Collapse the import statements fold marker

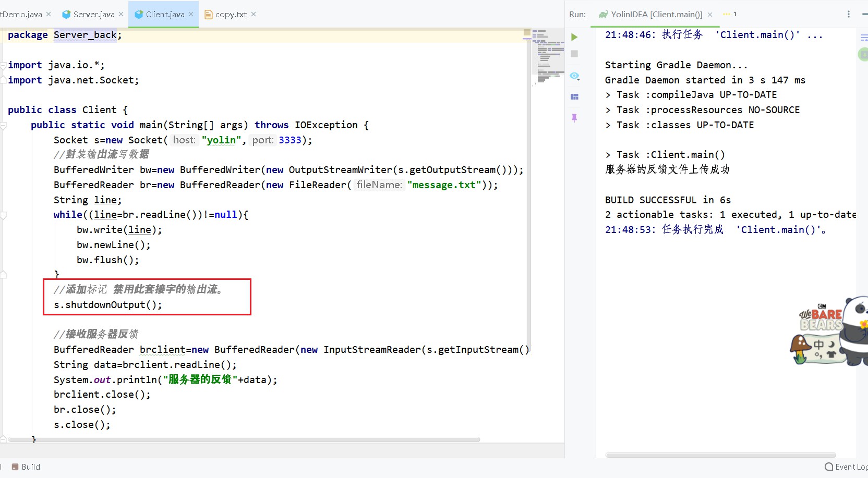pyautogui.click(x=4, y=65)
